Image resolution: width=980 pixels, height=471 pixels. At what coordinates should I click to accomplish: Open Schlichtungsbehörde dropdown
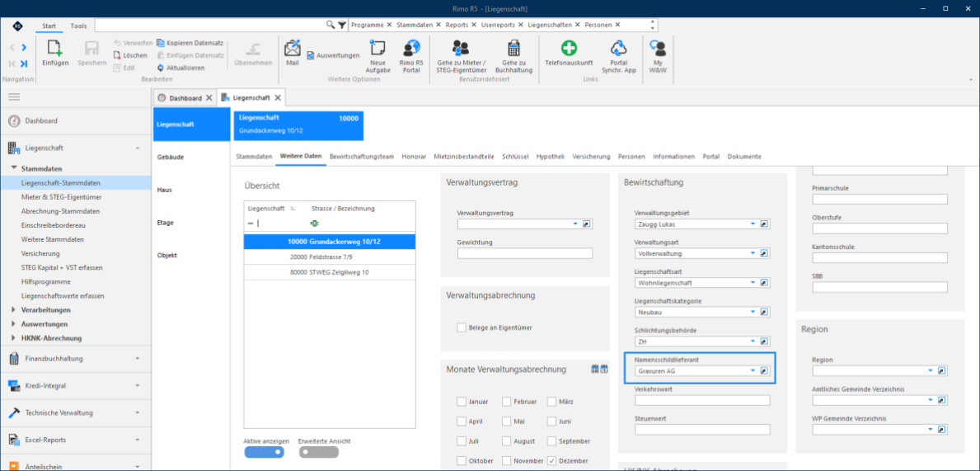click(753, 341)
